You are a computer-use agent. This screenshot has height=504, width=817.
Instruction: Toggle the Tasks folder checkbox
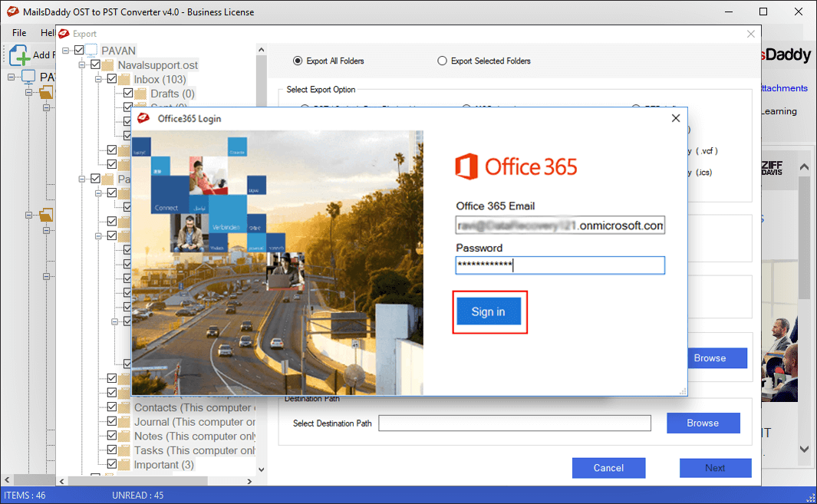click(111, 450)
